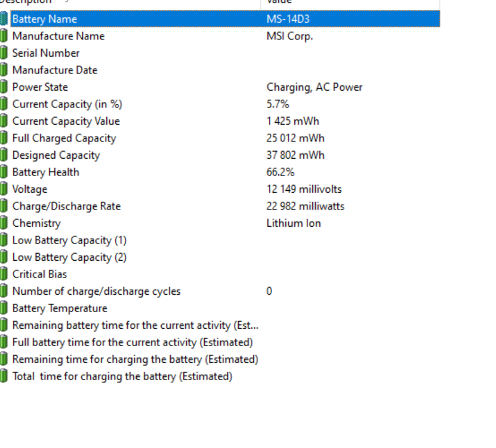Select the Charge/Discharge Rate label
This screenshot has width=496, height=448.
[x=66, y=206]
